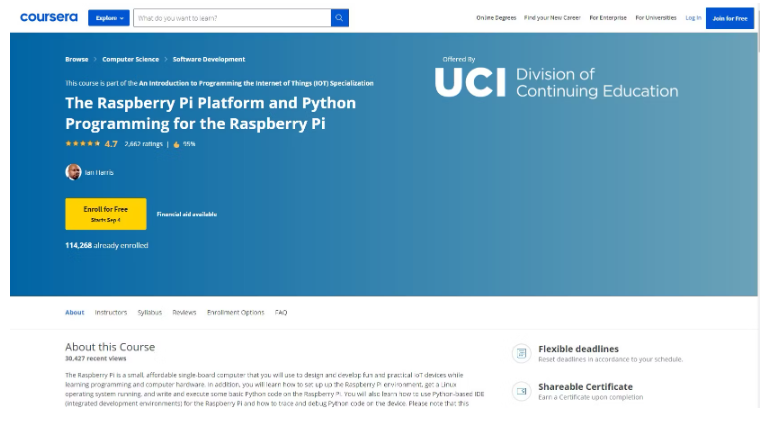Click the course title The Raspberry Pi Platform

coord(211,113)
